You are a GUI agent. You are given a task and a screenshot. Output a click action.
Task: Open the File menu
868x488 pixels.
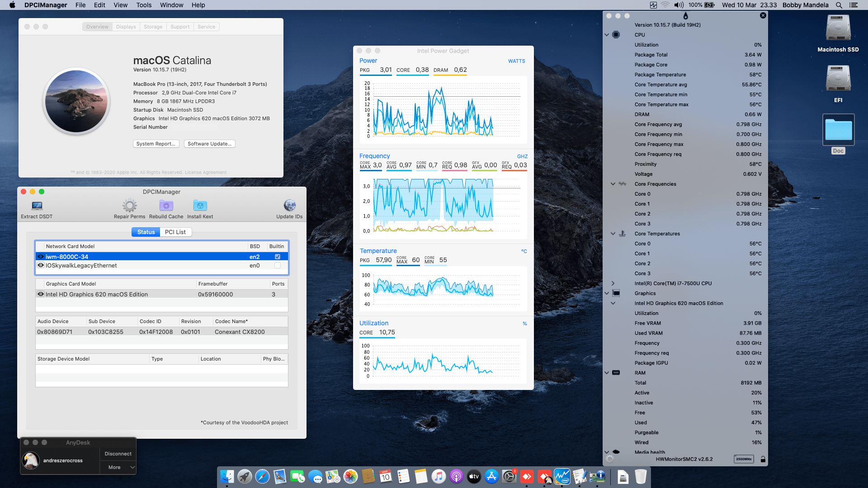80,5
